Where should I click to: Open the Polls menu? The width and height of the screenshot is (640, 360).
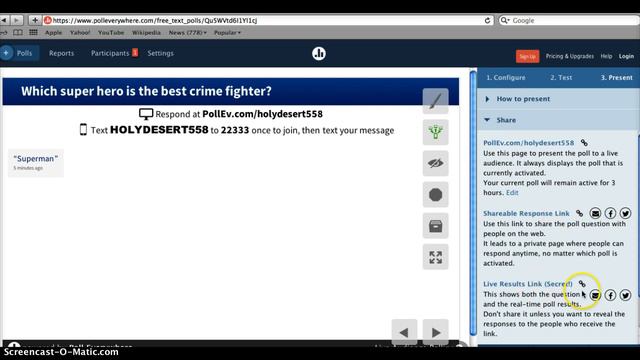tap(24, 53)
